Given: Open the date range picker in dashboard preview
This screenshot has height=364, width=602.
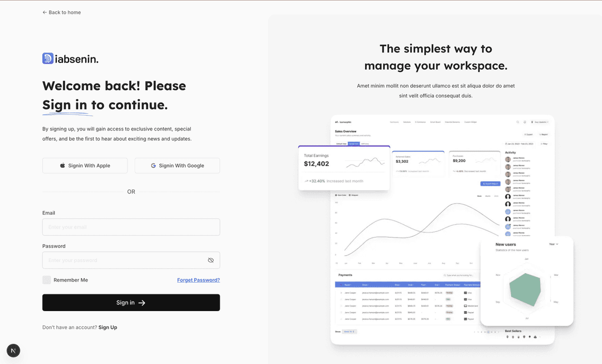Looking at the screenshot, I should [x=521, y=144].
